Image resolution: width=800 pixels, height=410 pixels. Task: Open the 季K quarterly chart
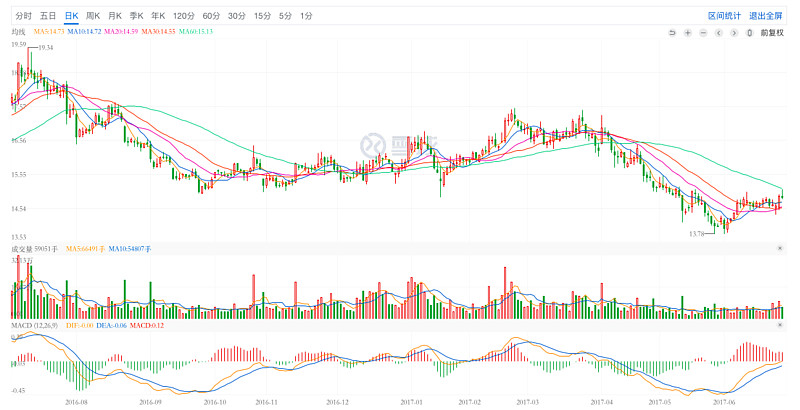137,16
